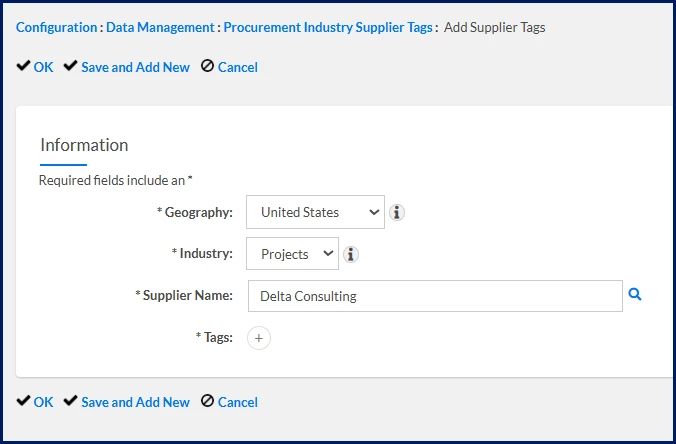Add a tag with the plus icon

tap(258, 338)
